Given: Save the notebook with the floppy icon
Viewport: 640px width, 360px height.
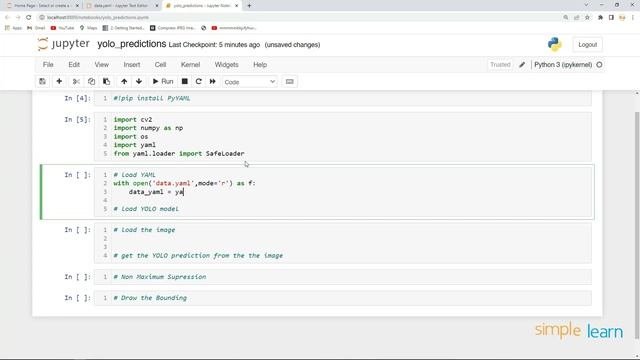Looking at the screenshot, I should click(42, 82).
